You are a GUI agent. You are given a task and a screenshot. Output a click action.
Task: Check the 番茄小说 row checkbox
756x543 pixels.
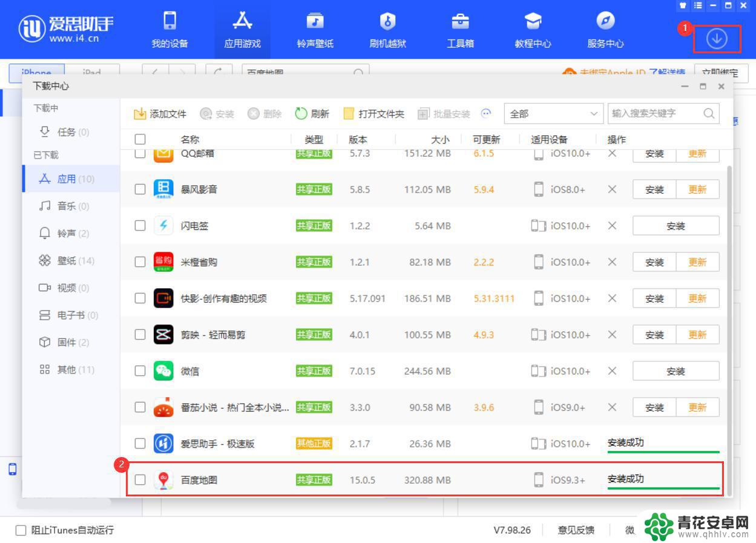140,407
